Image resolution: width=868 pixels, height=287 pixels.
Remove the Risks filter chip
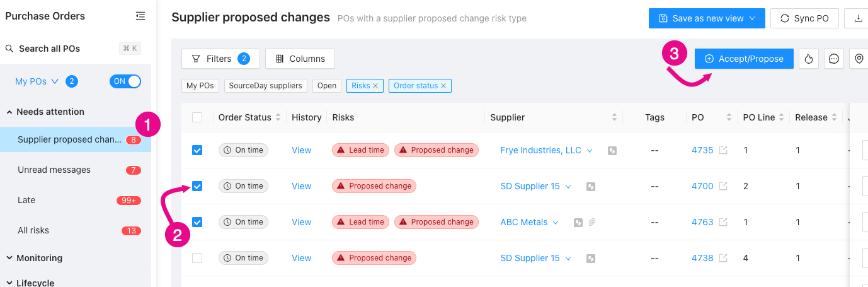(x=375, y=86)
